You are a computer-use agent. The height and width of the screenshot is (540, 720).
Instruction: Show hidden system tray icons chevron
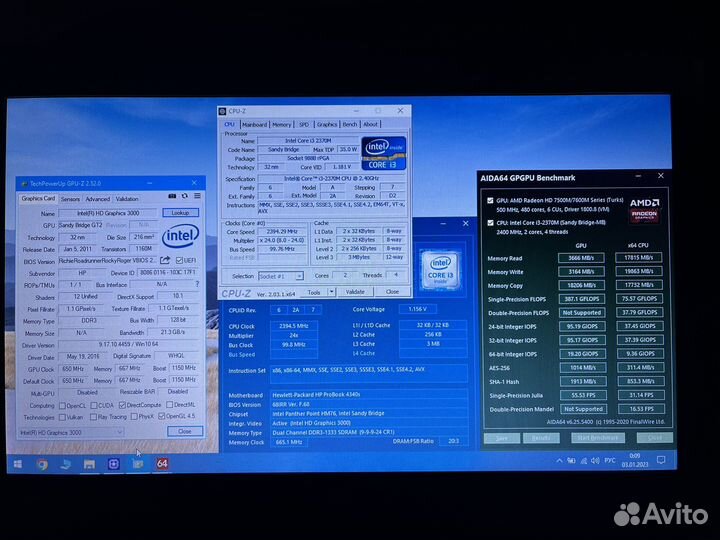coord(559,461)
